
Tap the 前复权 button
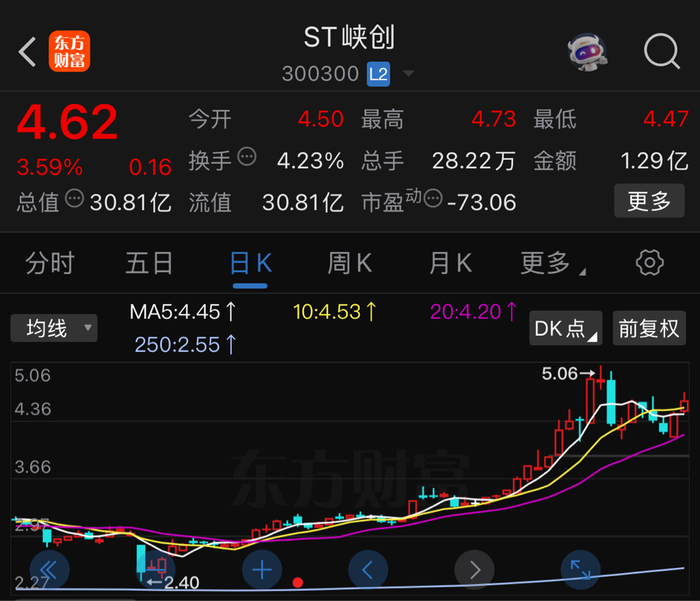click(649, 329)
